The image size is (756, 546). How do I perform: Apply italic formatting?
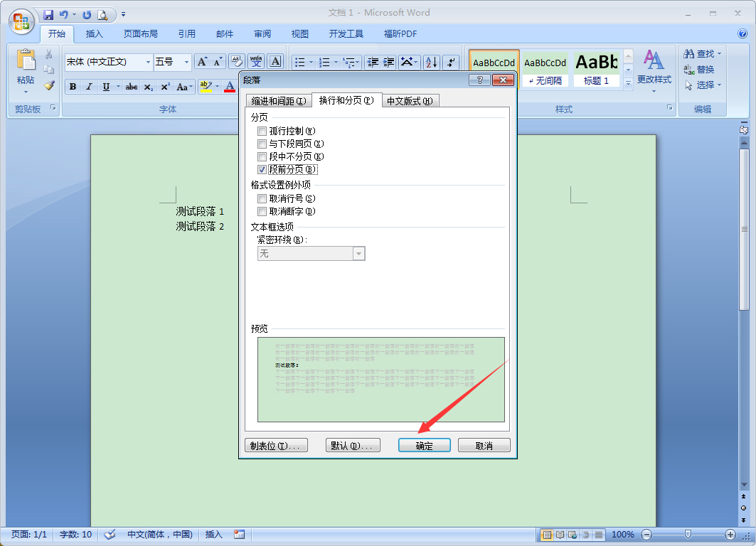click(88, 87)
